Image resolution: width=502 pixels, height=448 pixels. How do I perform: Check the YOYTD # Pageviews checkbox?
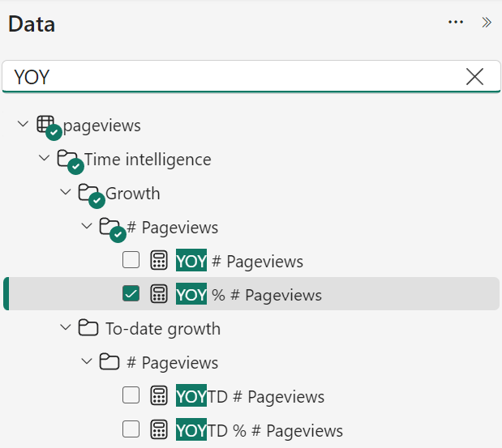[x=131, y=395]
